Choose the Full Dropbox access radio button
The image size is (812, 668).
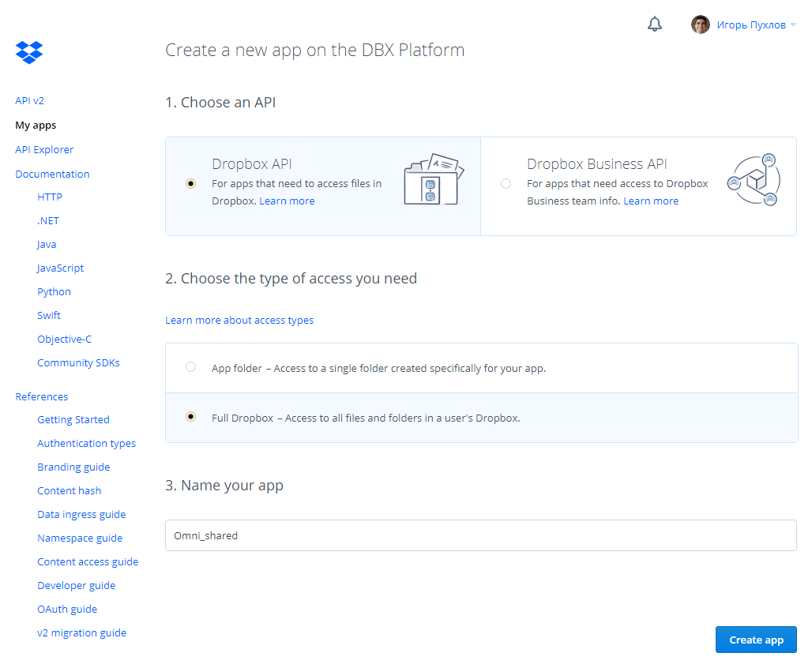point(190,417)
